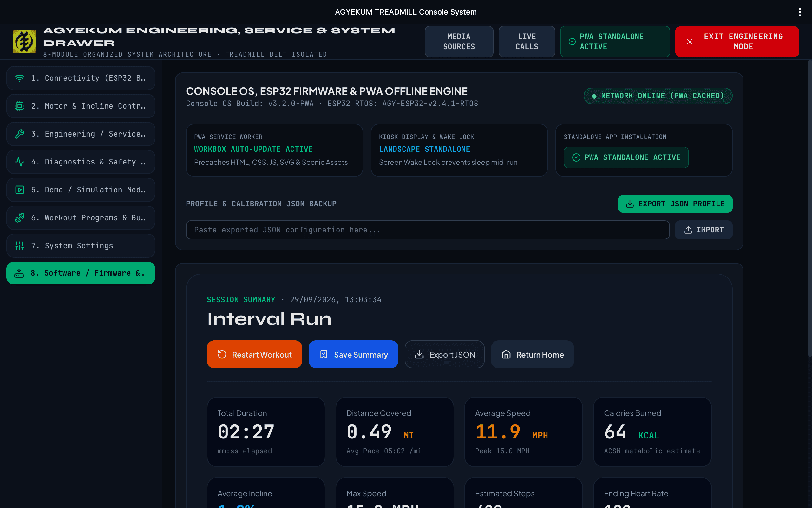The height and width of the screenshot is (508, 812).
Task: Click Network Online (PWA Cached) status badge
Action: click(658, 96)
